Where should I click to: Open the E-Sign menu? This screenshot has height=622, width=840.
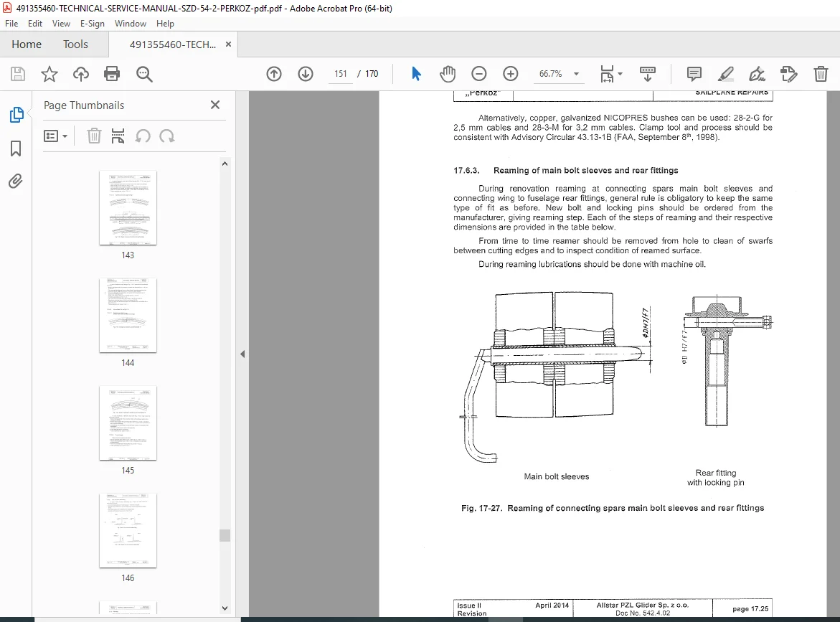[92, 24]
